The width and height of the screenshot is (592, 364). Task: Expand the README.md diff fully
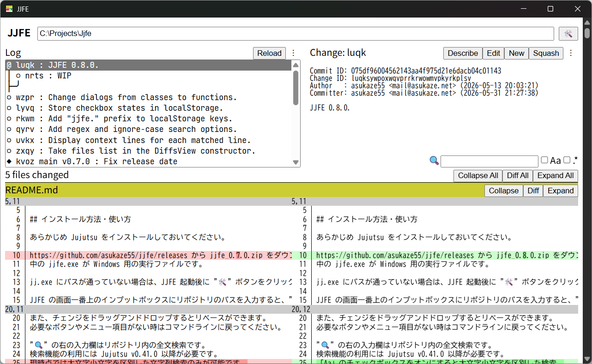560,191
